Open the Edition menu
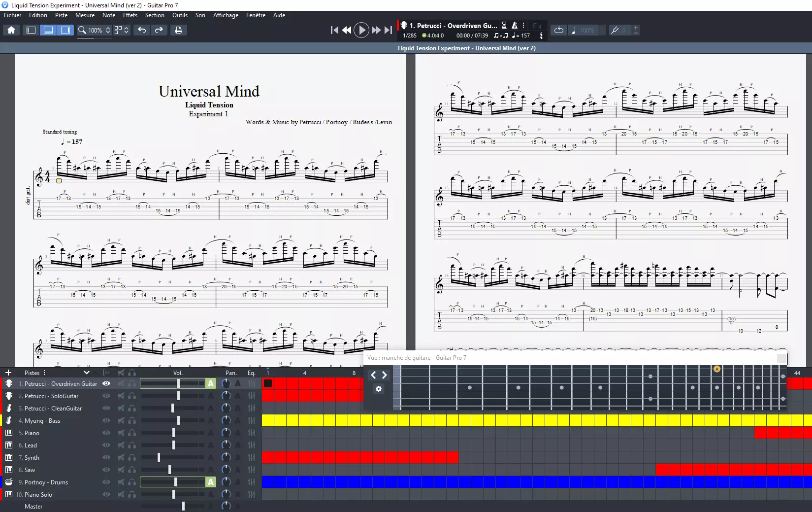The image size is (812, 512). [x=38, y=15]
